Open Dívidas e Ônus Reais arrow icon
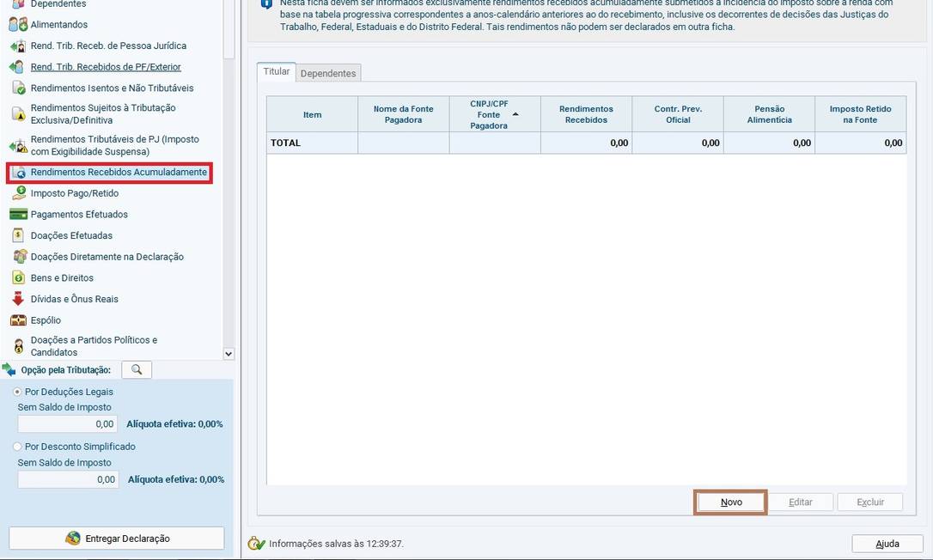933x560 pixels. [x=18, y=299]
